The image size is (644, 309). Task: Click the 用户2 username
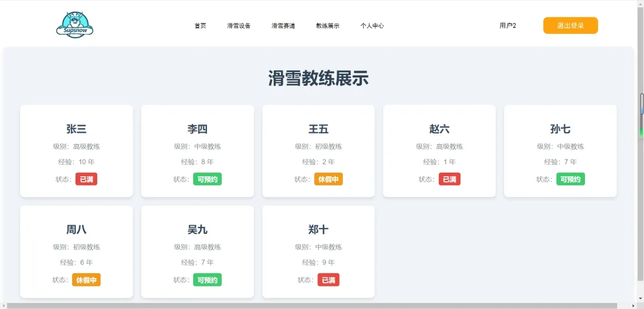pos(507,26)
